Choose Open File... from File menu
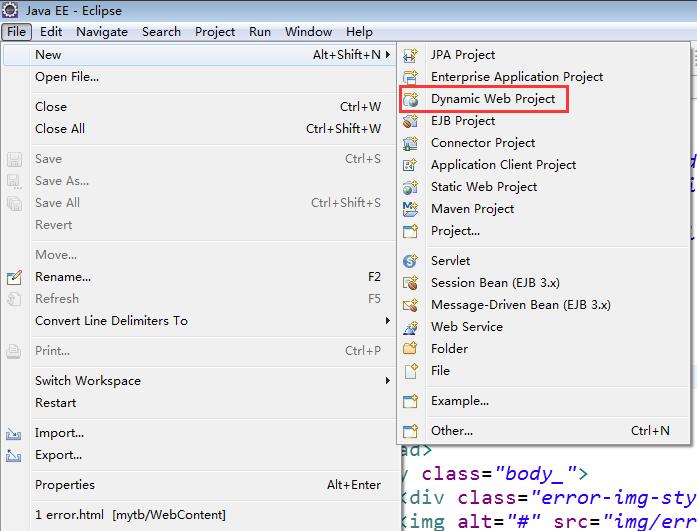 coord(198,77)
